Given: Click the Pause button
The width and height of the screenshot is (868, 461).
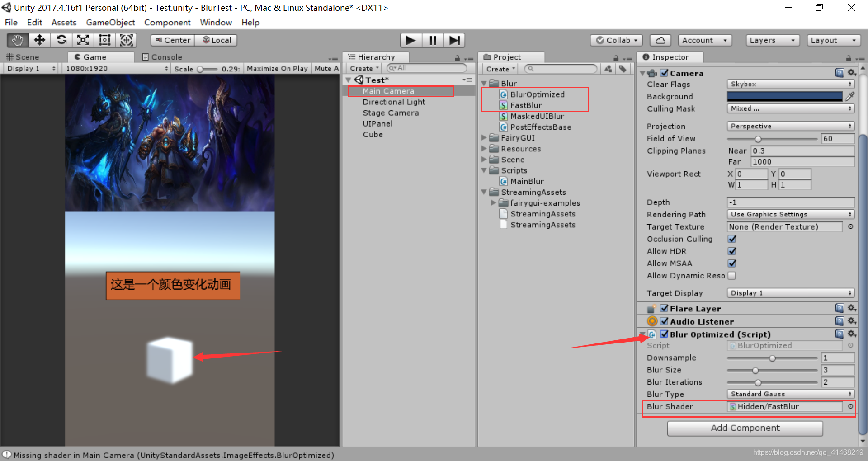Looking at the screenshot, I should point(433,40).
